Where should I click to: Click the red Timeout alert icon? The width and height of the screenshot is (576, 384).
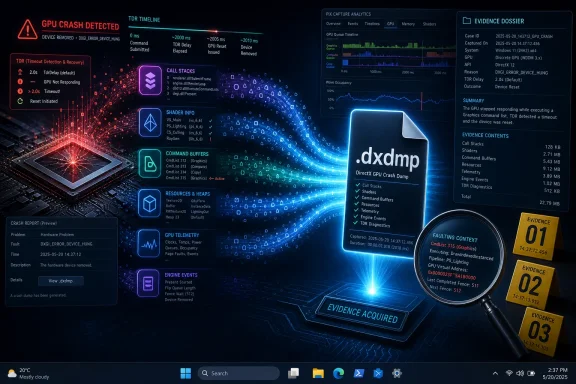pyautogui.click(x=20, y=91)
